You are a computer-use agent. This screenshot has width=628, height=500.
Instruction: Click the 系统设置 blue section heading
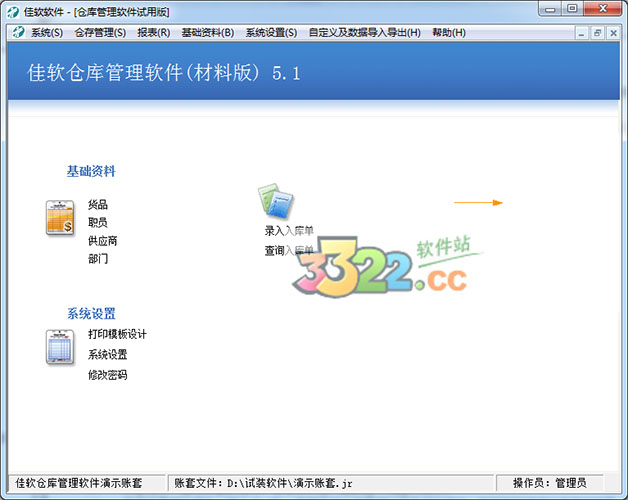pyautogui.click(x=91, y=314)
